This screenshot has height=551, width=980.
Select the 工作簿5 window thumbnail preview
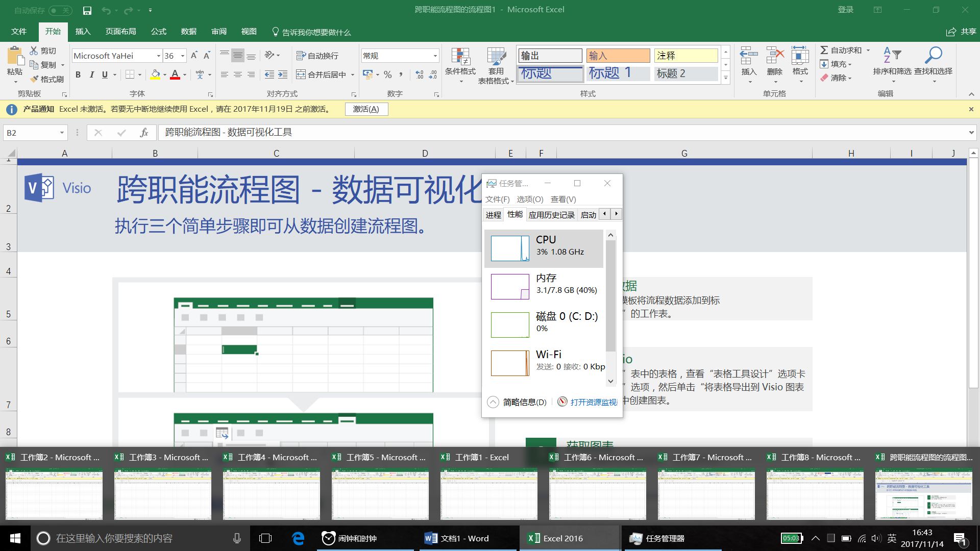pos(380,494)
